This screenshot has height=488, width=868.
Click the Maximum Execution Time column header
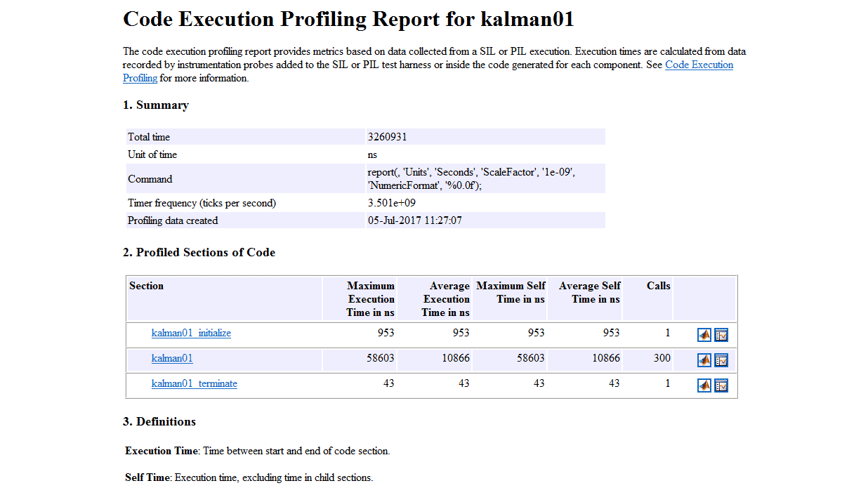click(370, 299)
